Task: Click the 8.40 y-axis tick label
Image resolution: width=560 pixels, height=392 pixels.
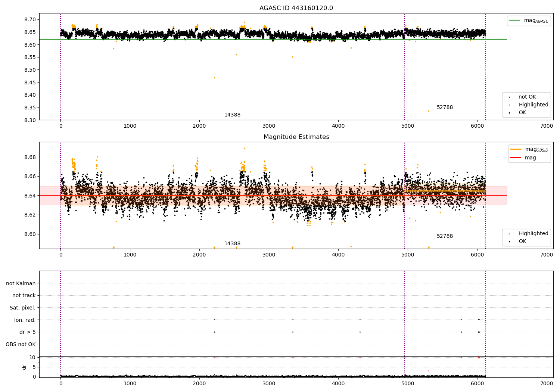Action: [30, 95]
